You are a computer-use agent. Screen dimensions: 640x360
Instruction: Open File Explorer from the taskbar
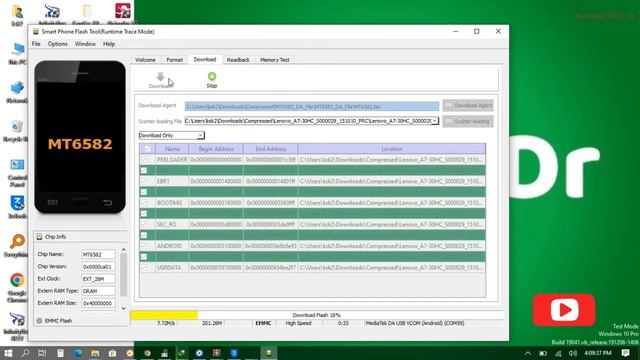tap(95, 353)
